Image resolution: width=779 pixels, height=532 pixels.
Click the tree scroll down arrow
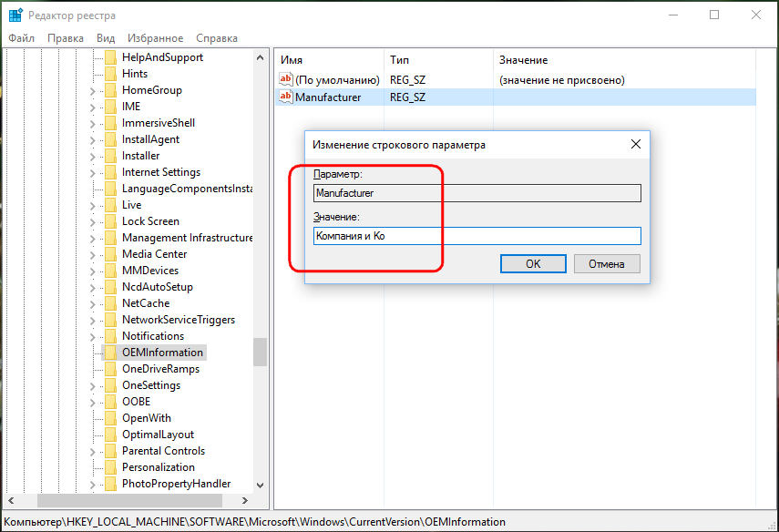pos(260,486)
